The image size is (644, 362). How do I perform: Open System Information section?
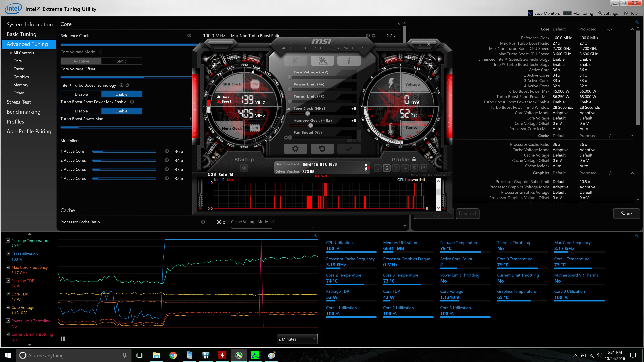tap(30, 24)
